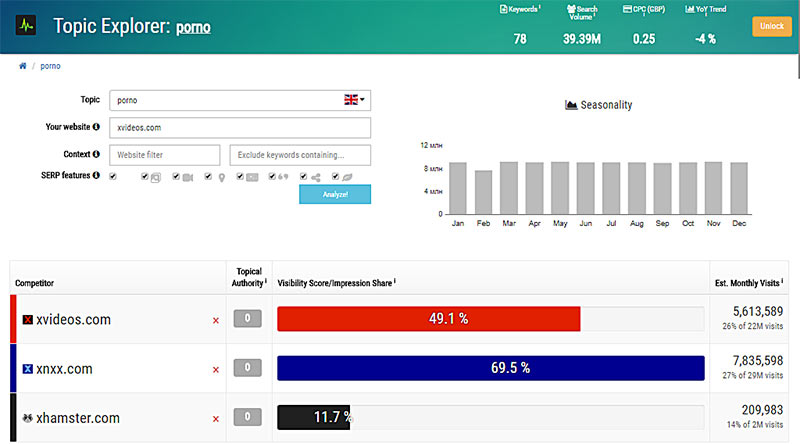Click the leaf SERP feature icon
This screenshot has width=800, height=444.
347,177
